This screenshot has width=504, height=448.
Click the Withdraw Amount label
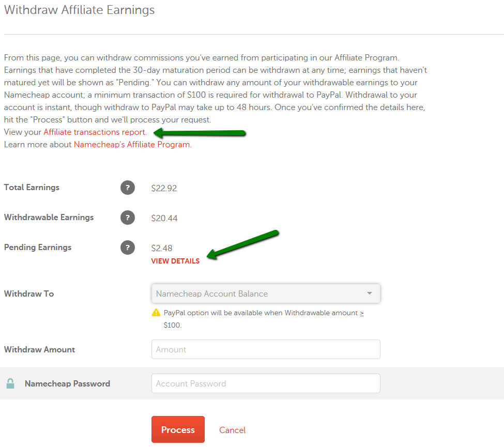tap(39, 350)
